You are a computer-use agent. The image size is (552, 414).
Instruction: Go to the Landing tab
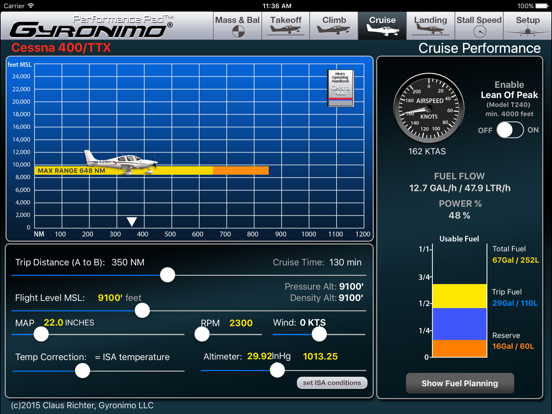pyautogui.click(x=431, y=26)
